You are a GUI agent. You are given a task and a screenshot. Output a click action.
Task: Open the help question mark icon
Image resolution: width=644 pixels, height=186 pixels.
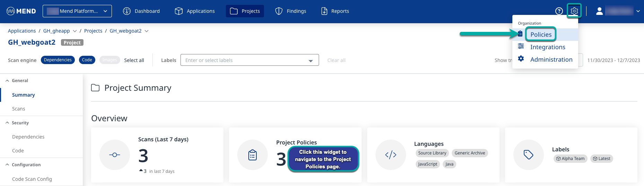559,11
